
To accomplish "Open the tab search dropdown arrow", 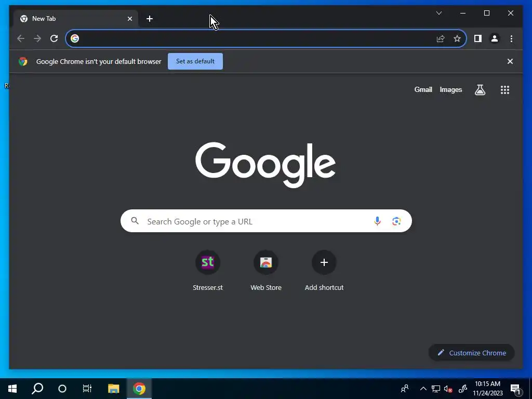I will [438, 13].
